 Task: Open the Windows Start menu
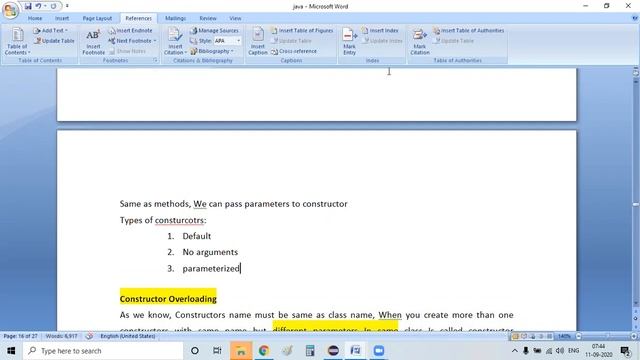(11, 351)
